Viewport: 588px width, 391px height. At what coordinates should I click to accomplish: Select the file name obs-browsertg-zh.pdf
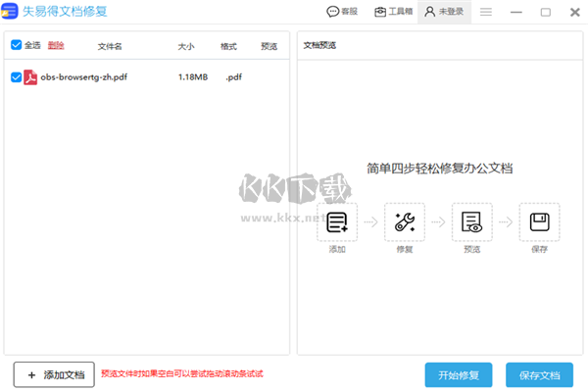[83, 77]
